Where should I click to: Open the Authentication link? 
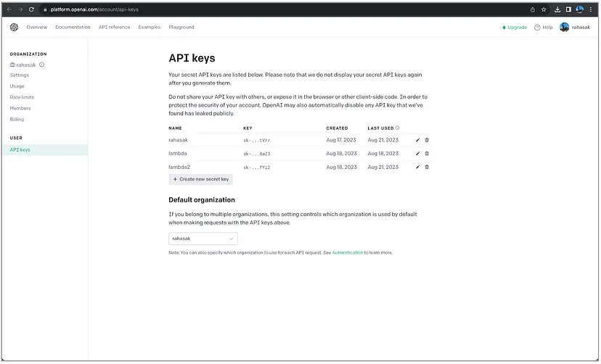pos(347,252)
